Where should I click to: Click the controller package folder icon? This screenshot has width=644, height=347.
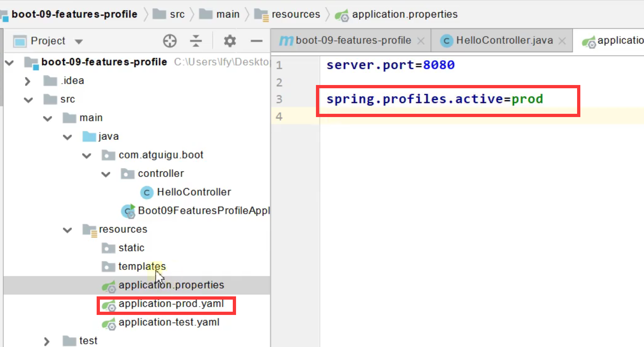pos(127,174)
